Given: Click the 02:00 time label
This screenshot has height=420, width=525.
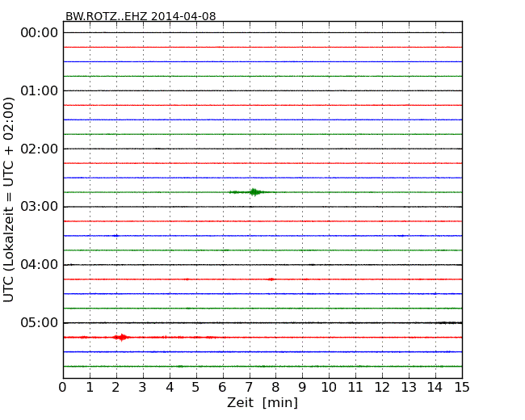Looking at the screenshot, I should [x=40, y=149].
